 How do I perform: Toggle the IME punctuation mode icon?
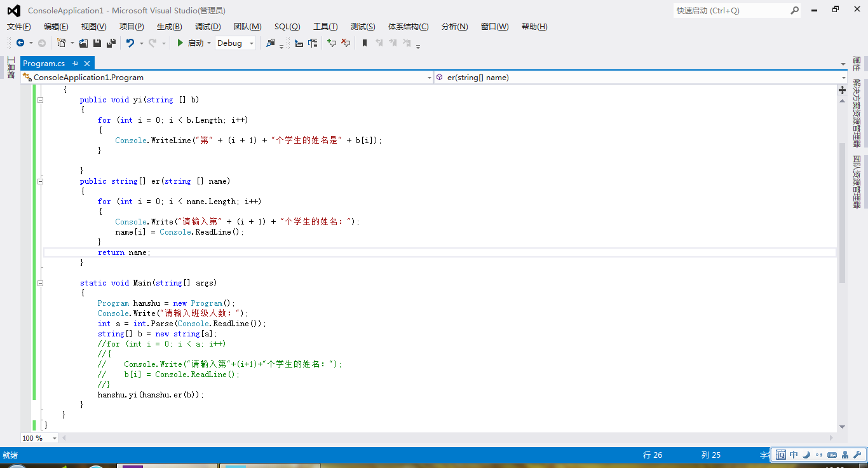point(819,455)
